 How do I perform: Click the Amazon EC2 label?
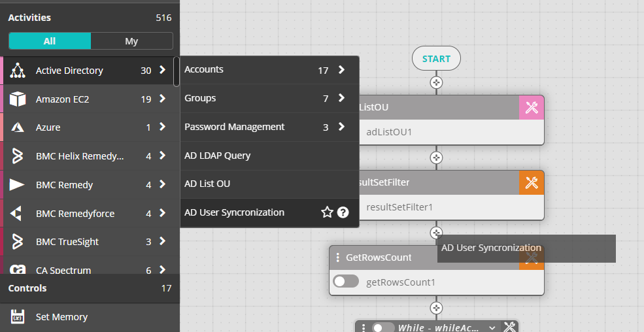click(x=62, y=99)
